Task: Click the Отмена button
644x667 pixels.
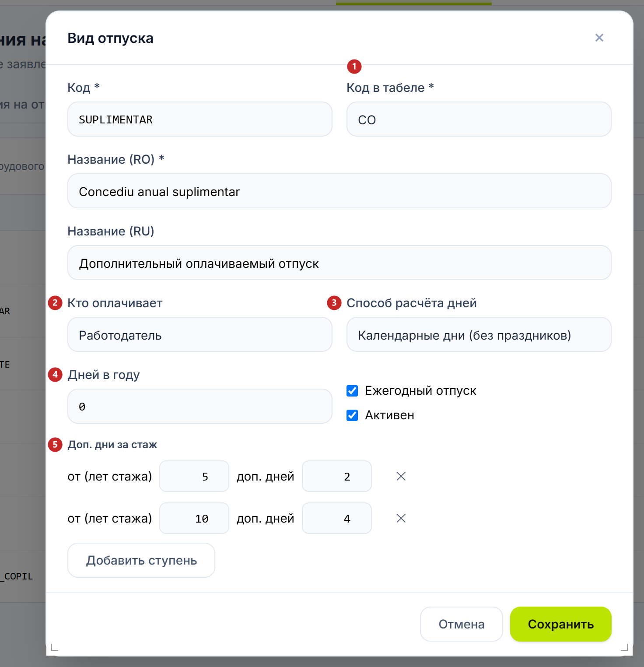Action: (x=462, y=624)
